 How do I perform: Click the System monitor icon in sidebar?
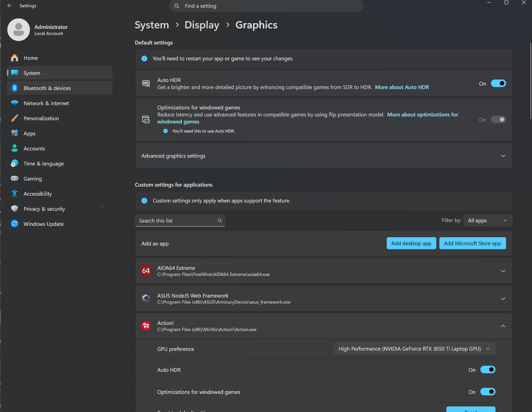pyautogui.click(x=15, y=73)
